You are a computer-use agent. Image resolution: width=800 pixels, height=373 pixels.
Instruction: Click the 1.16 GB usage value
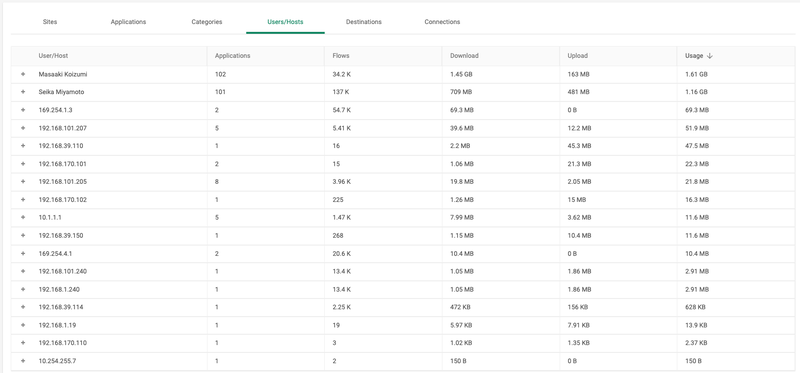pyautogui.click(x=696, y=92)
